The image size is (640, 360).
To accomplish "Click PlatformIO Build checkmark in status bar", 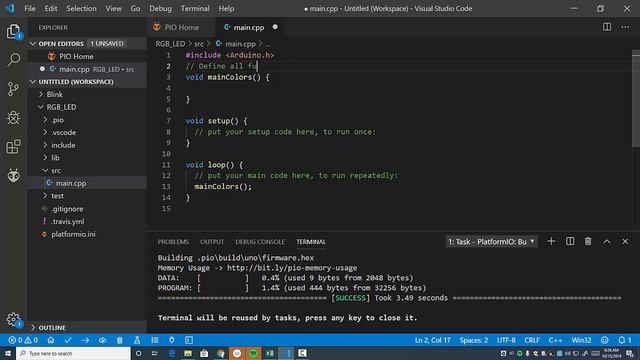I will (68, 340).
